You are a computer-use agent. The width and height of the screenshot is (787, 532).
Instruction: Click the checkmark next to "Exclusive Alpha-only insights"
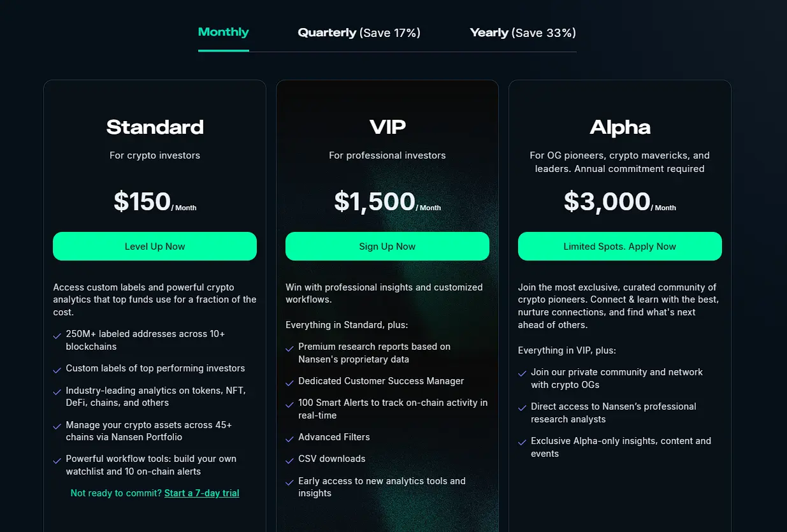pyautogui.click(x=522, y=441)
